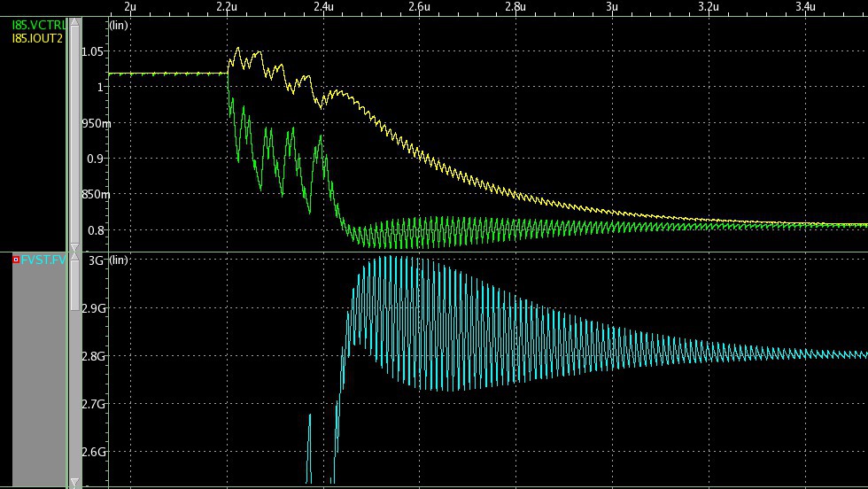Screen dimensions: 868x489
Task: Click the top panel scrollbar up arrow
Action: 74,22
